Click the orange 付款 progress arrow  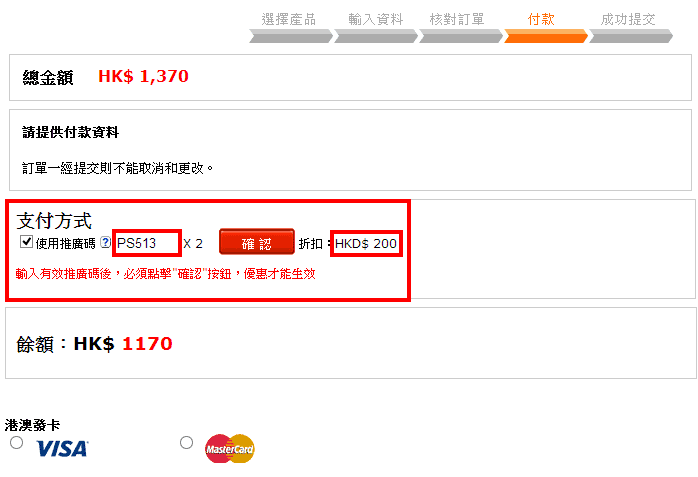point(546,36)
